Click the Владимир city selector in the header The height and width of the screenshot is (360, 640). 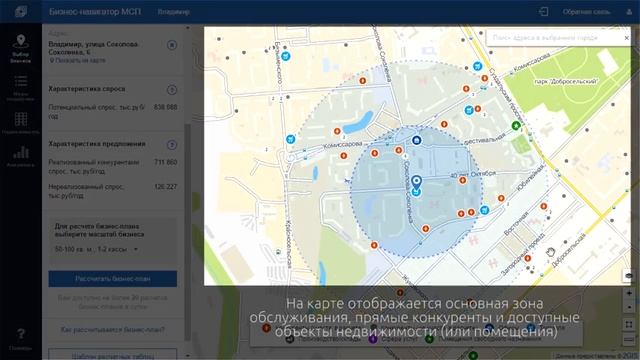click(173, 12)
